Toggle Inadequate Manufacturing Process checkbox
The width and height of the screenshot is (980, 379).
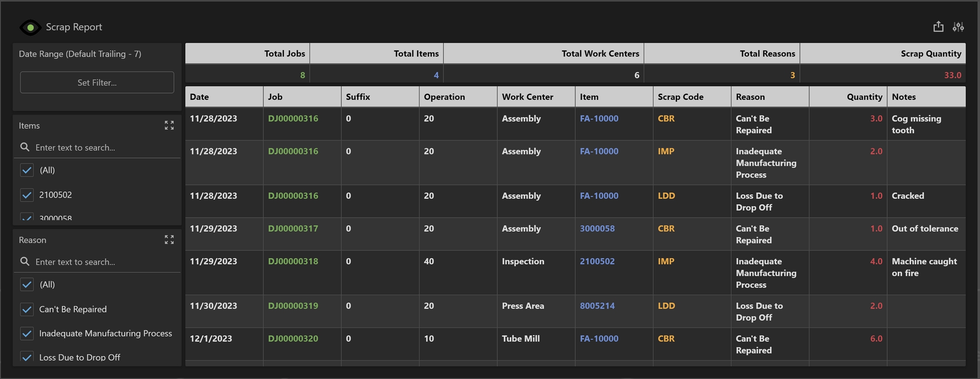27,333
